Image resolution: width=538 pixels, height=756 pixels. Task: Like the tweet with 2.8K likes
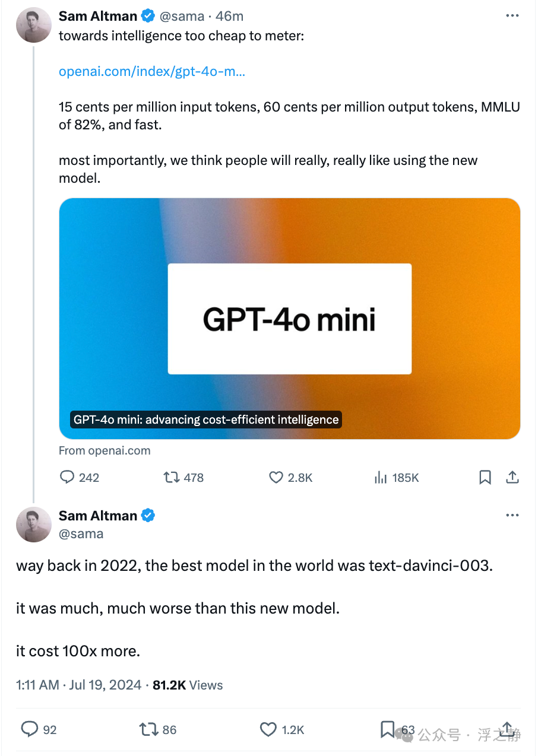[276, 478]
